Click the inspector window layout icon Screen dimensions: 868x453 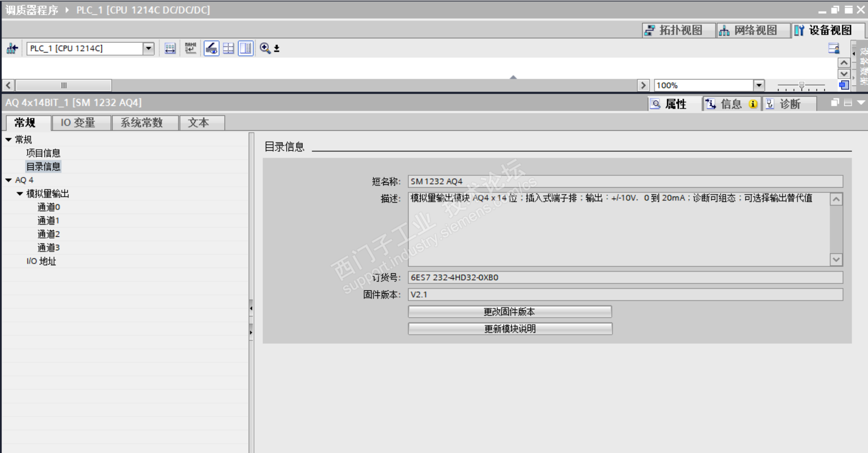[848, 102]
